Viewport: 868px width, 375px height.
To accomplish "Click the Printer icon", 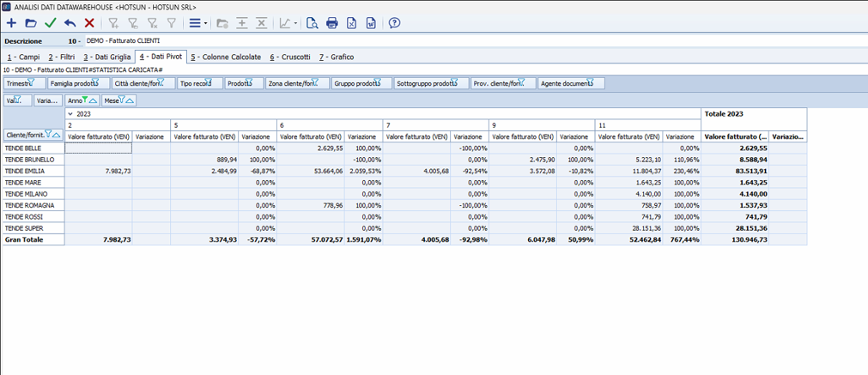I will 332,23.
